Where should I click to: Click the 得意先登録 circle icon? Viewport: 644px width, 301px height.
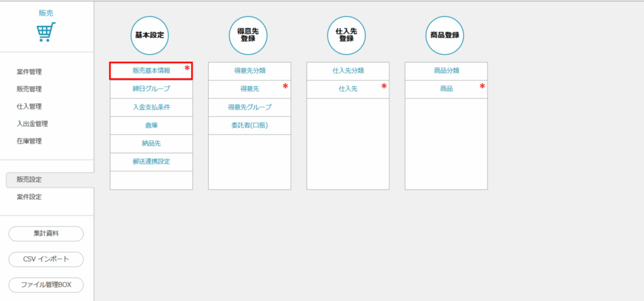249,35
